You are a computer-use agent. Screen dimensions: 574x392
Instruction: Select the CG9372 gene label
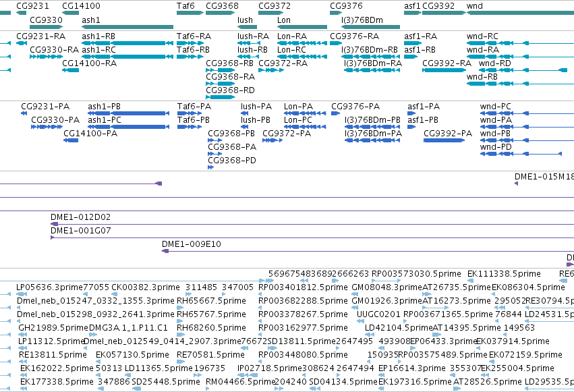click(x=275, y=6)
